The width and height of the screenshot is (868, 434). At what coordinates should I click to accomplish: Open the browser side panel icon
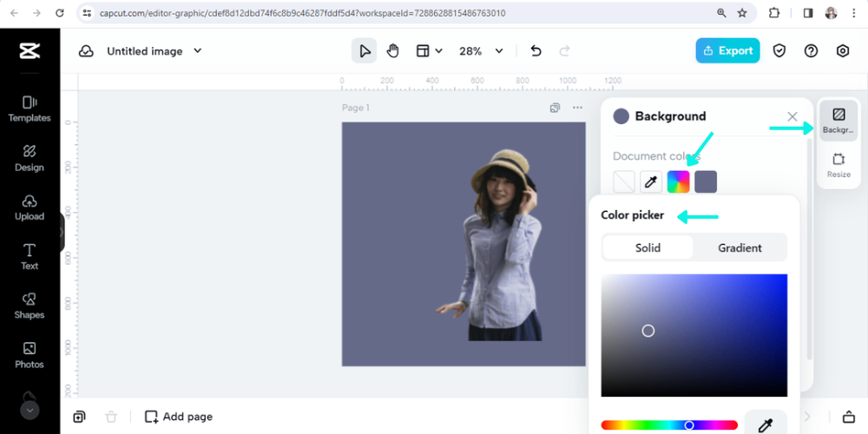807,13
